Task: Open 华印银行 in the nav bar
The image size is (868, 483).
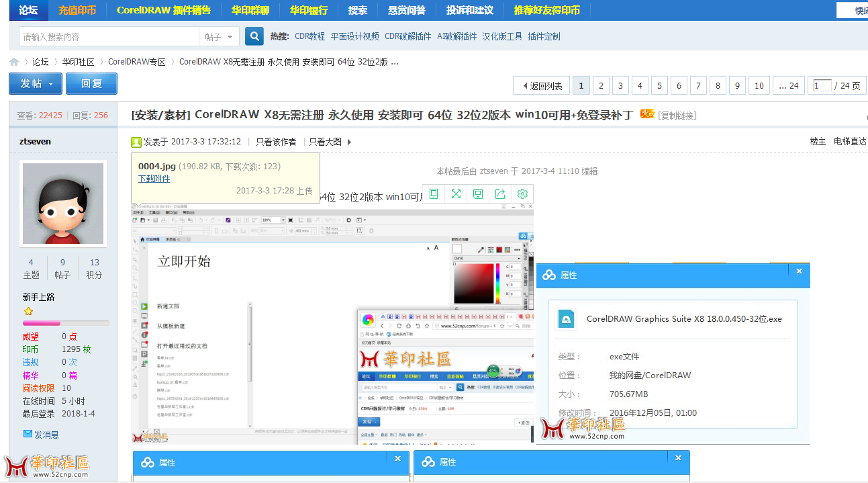Action: pos(309,10)
